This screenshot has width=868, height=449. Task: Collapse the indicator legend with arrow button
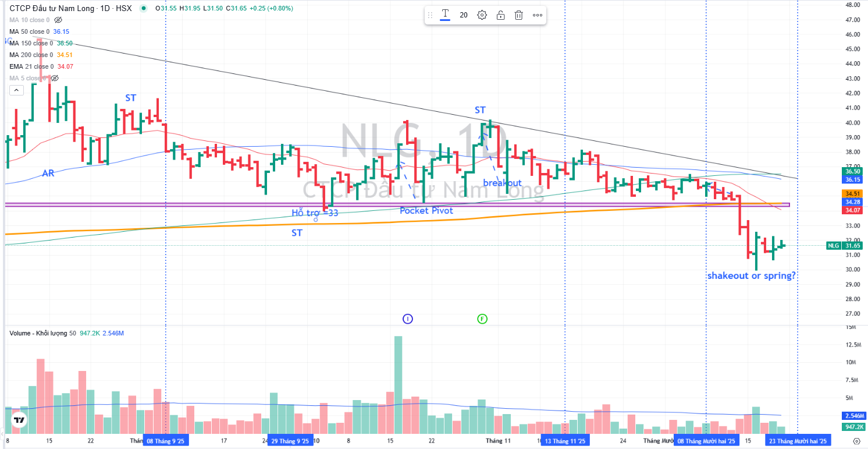(x=16, y=90)
